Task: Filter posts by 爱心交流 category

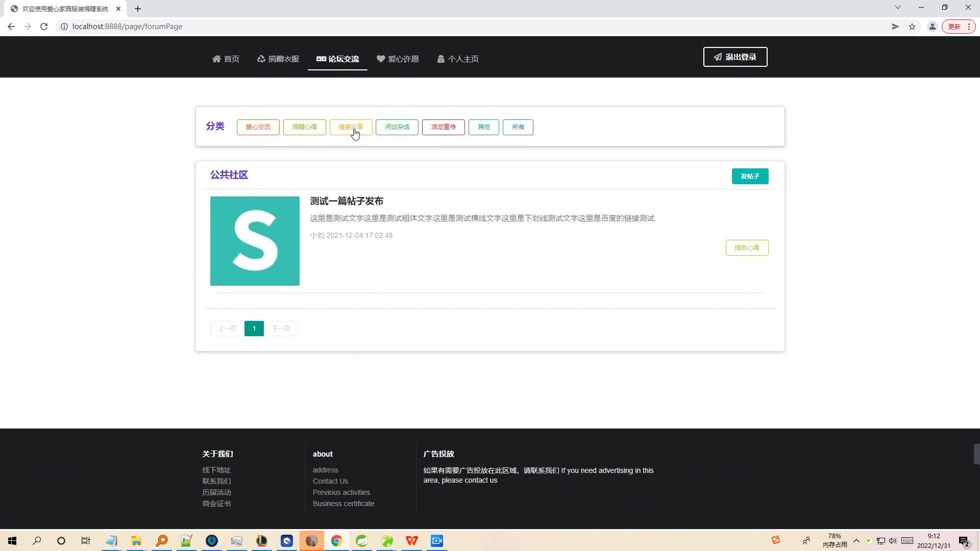Action: [258, 127]
